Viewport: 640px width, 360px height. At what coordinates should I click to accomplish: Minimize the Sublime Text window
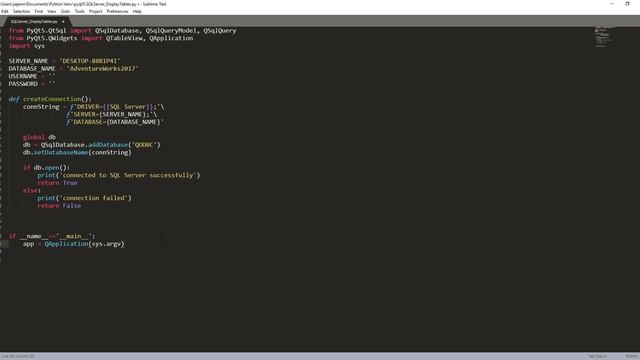[611, 4]
